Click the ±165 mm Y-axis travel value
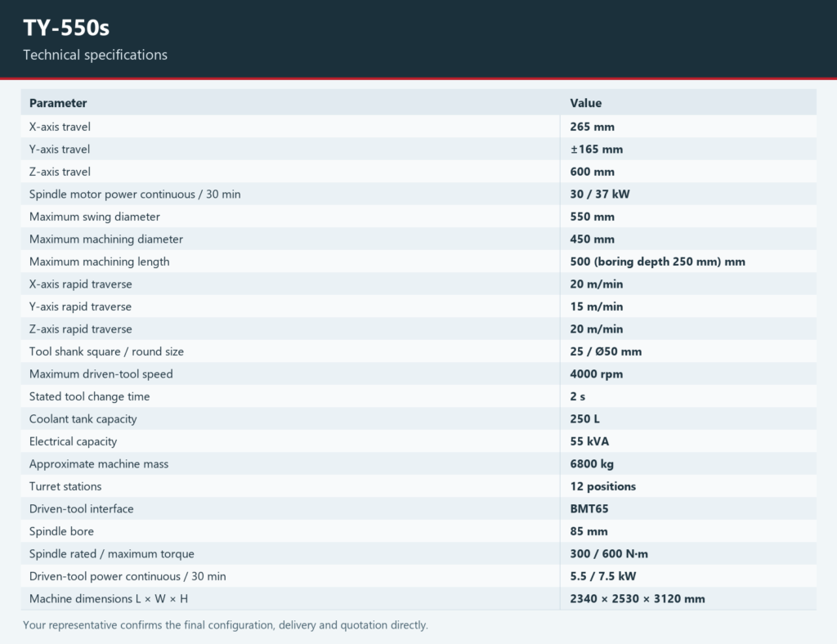This screenshot has width=837, height=644. pos(596,150)
